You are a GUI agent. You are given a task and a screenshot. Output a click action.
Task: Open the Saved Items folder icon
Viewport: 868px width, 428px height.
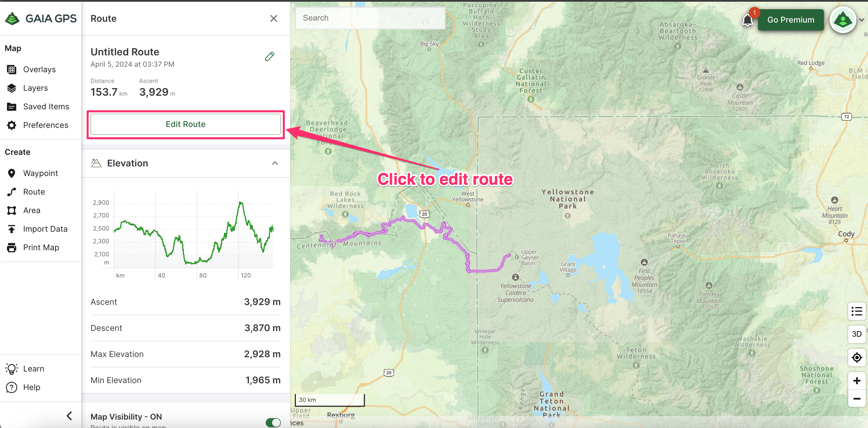[11, 107]
